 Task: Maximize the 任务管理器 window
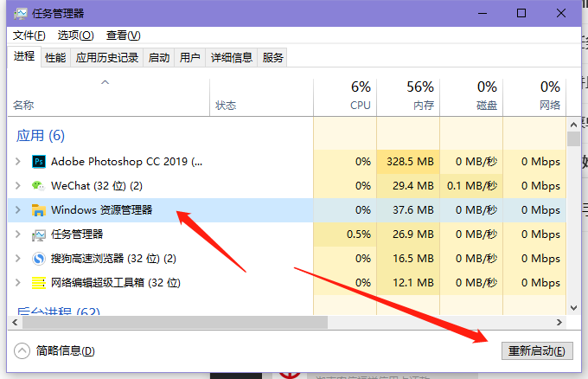(x=521, y=14)
